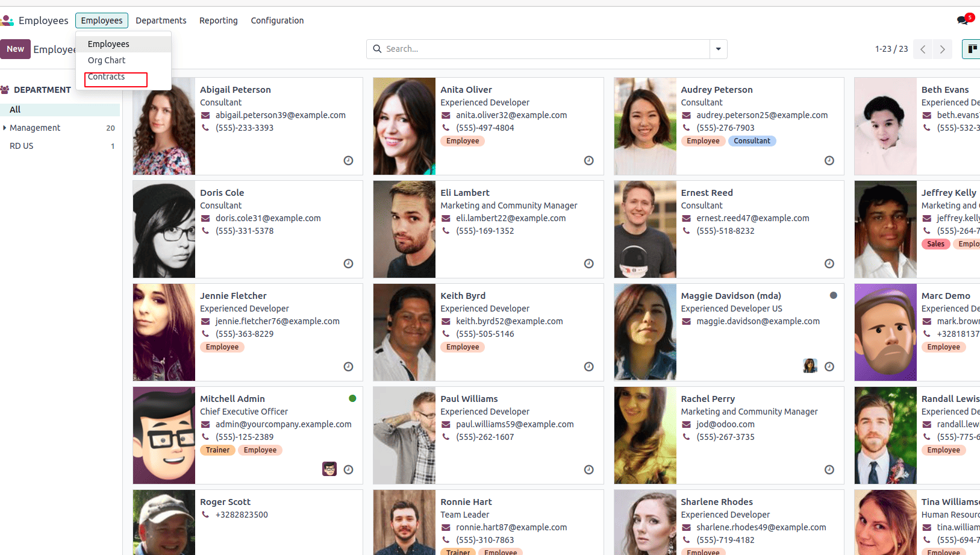Screen dimensions: 980x555
Task: Open Ronnie Hart employee name
Action: click(466, 502)
